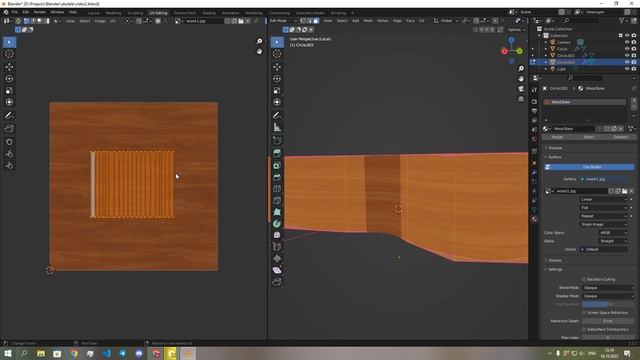
Task: Open Linear interpolation dropdown
Action: (604, 200)
